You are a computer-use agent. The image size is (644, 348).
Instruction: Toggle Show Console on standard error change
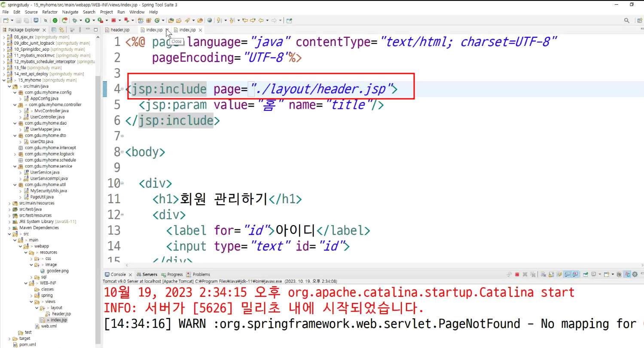pos(575,274)
